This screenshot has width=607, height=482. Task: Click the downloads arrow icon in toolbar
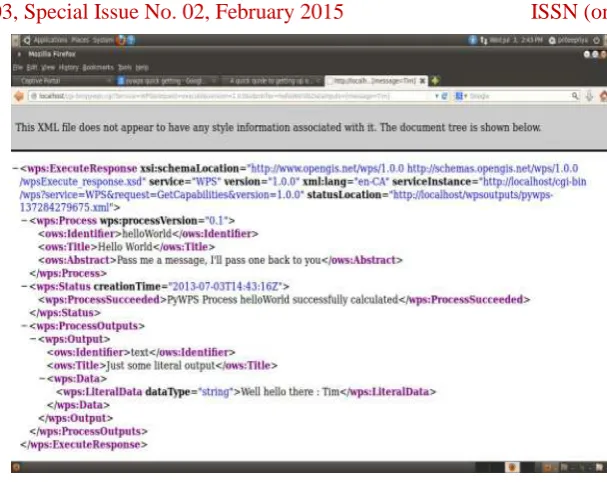pos(589,96)
